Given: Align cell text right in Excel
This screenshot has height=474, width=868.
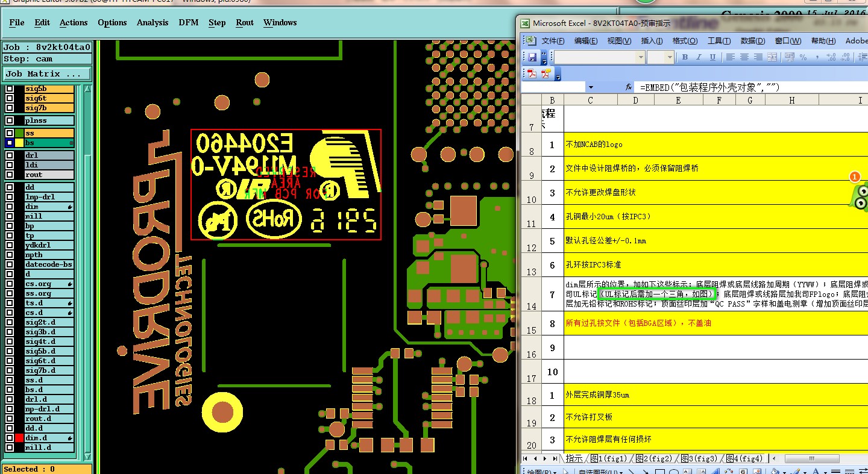Looking at the screenshot, I should 758,57.
